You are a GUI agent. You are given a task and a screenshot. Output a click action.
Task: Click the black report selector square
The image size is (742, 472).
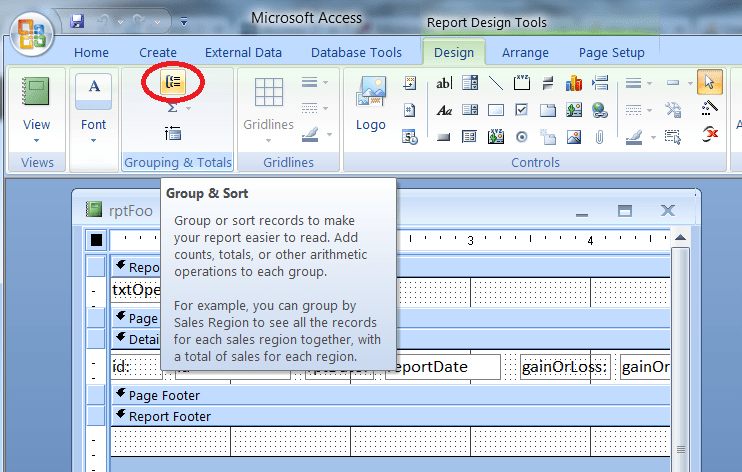click(x=96, y=240)
